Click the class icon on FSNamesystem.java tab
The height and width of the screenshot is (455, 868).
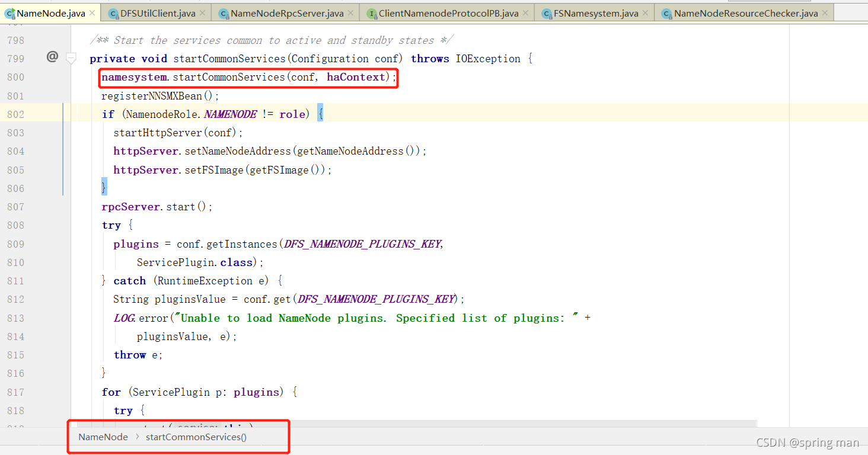pos(547,13)
